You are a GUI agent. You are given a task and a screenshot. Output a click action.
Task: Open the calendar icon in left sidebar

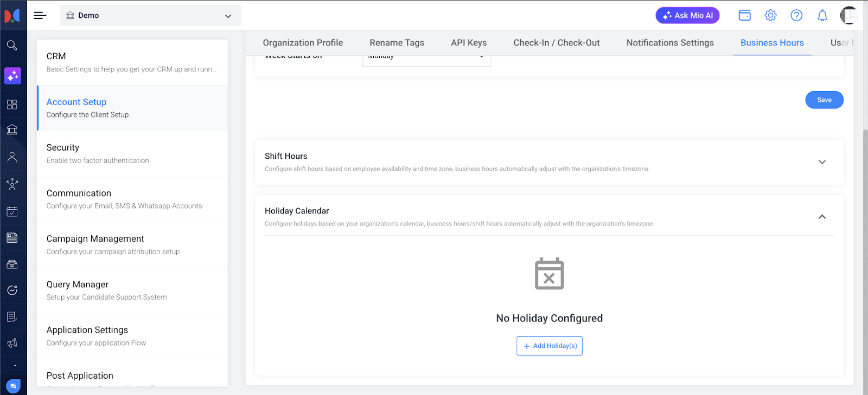tap(12, 212)
